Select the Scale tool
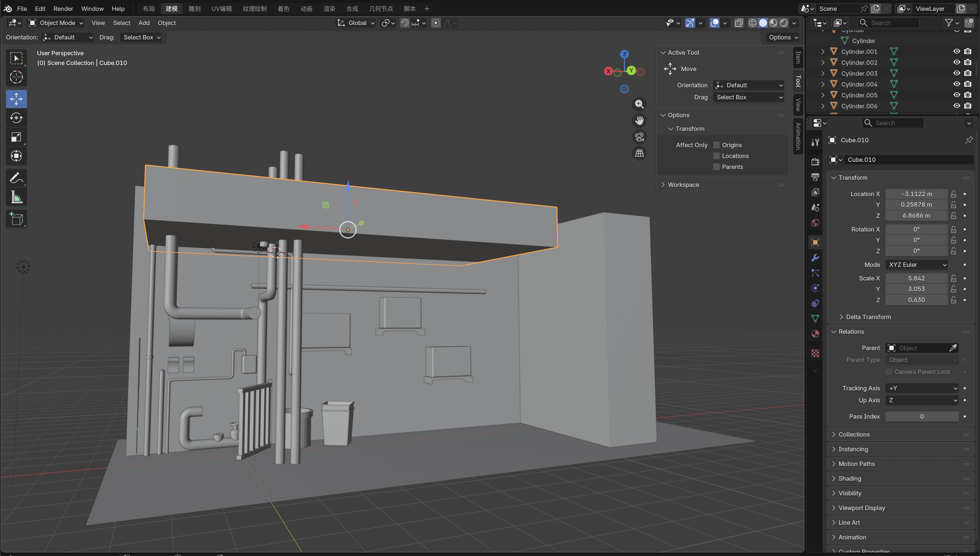980x556 pixels. tap(16, 137)
